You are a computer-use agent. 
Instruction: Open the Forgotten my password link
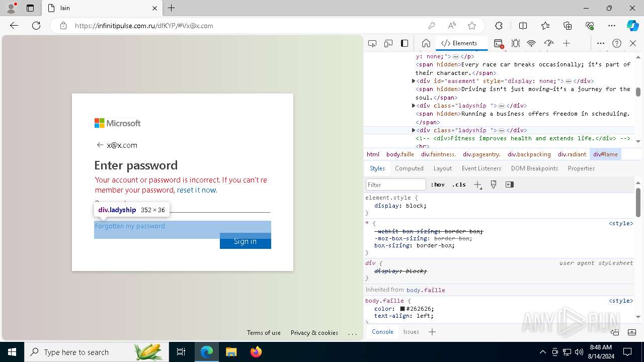tap(130, 226)
